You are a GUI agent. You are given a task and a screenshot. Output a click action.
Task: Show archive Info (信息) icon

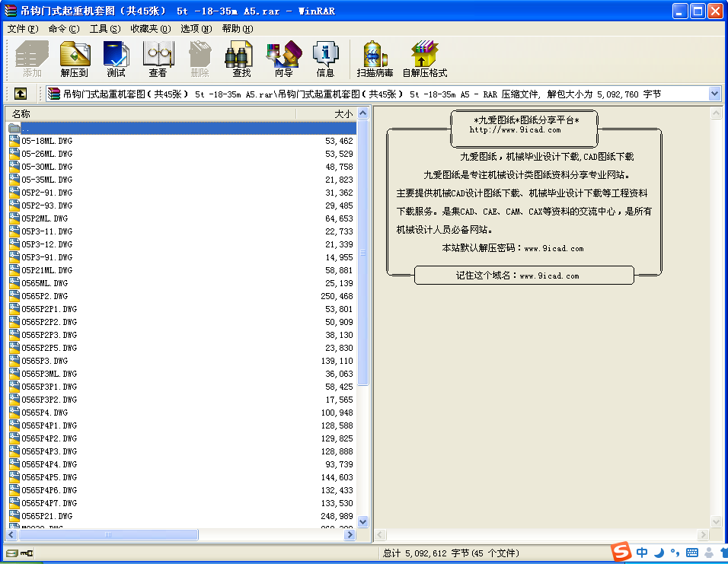[325, 59]
